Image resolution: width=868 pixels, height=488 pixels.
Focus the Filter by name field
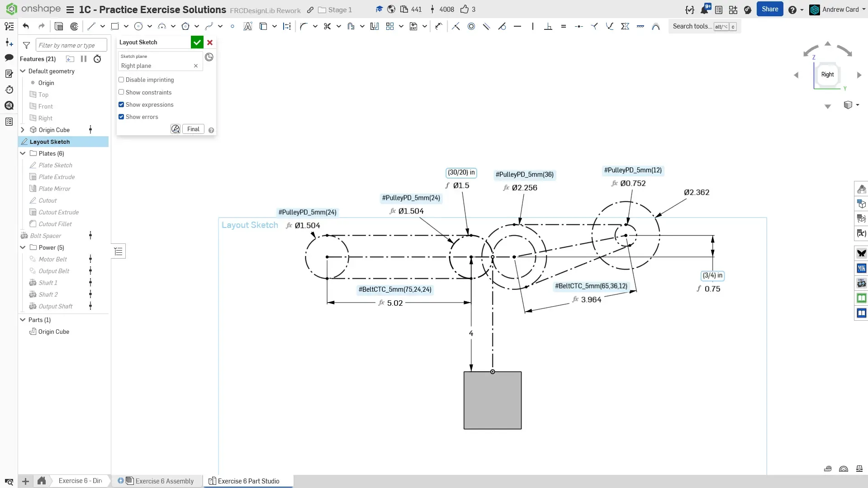(71, 45)
